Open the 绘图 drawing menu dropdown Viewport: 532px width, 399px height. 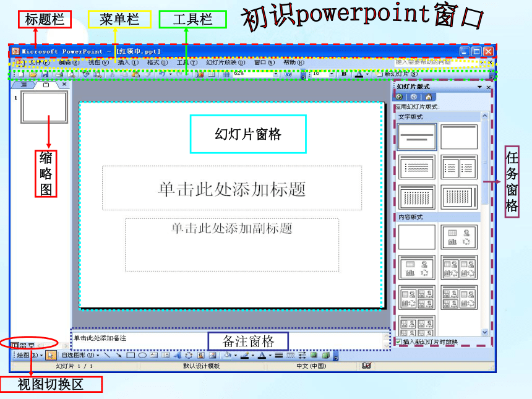pos(30,355)
